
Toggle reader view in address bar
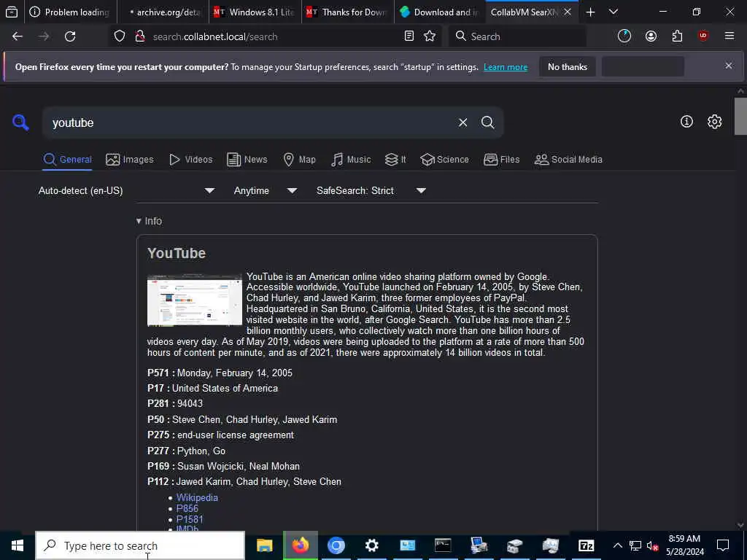click(x=409, y=36)
